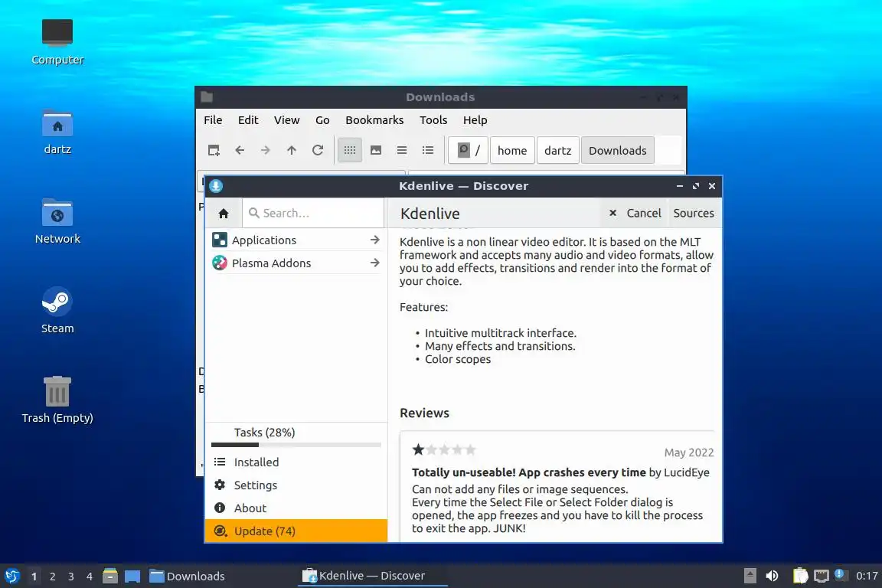Open the Help menu in Downloads window
Screen dimensions: 882x588
click(x=475, y=120)
